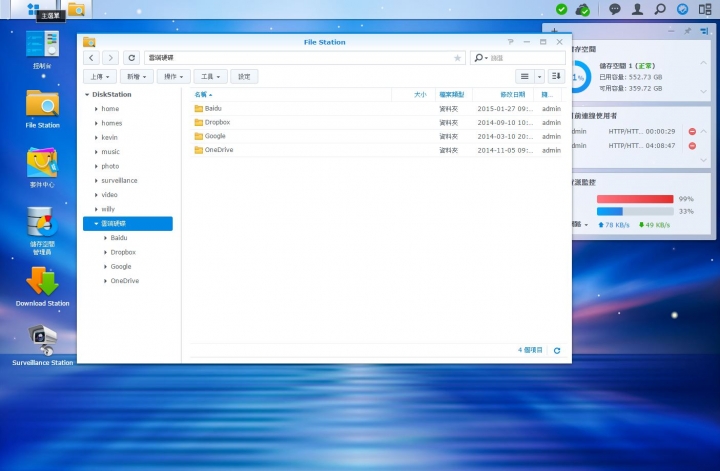The height and width of the screenshot is (471, 720).
Task: Add current folder to favorites star
Action: click(457, 58)
